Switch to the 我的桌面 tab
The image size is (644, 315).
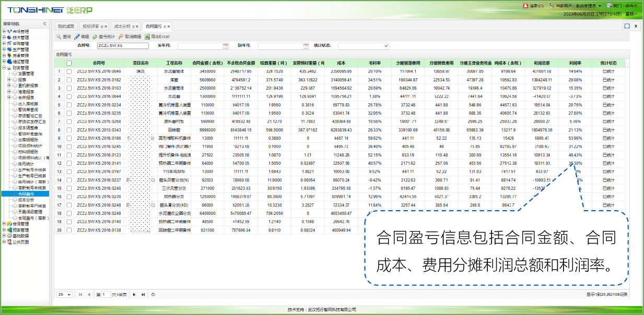(66, 26)
